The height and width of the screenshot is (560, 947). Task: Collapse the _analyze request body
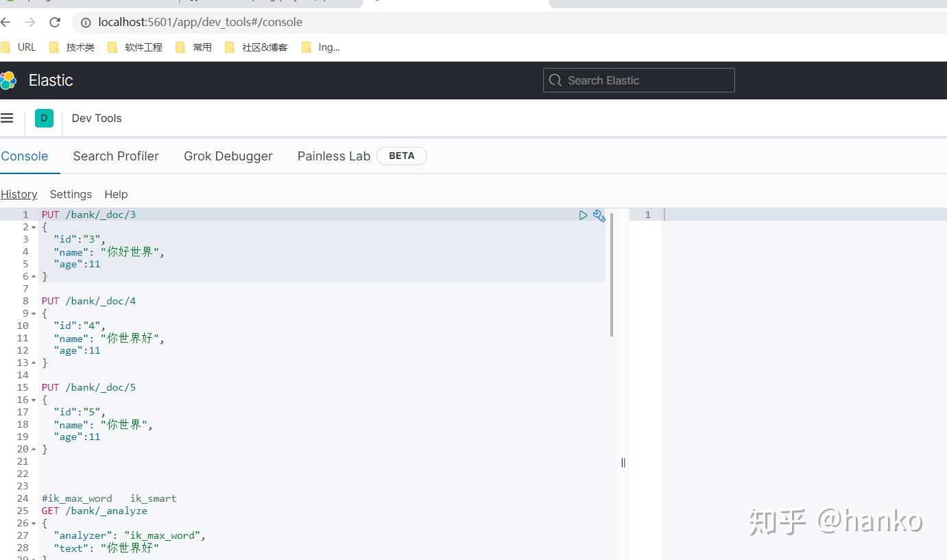click(x=33, y=523)
